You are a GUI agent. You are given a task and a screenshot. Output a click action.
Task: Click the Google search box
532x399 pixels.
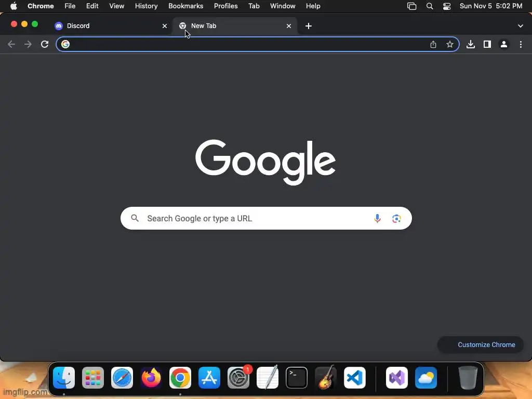pyautogui.click(x=266, y=218)
